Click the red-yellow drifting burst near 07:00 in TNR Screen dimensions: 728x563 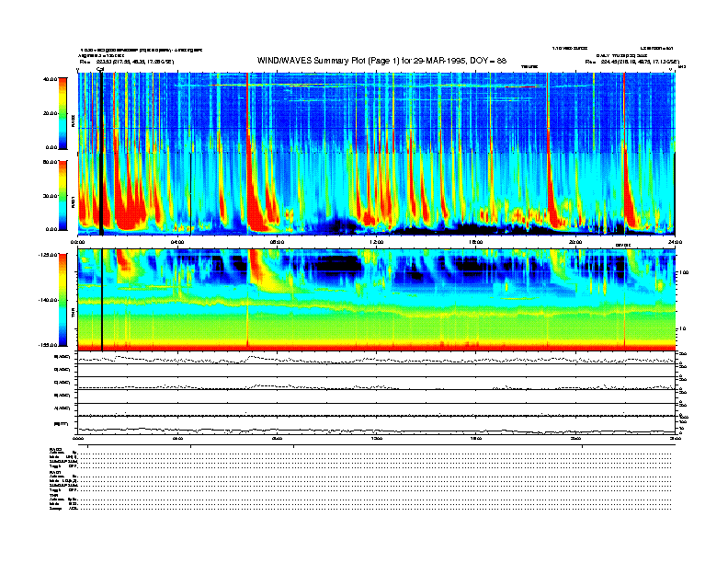click(262, 271)
